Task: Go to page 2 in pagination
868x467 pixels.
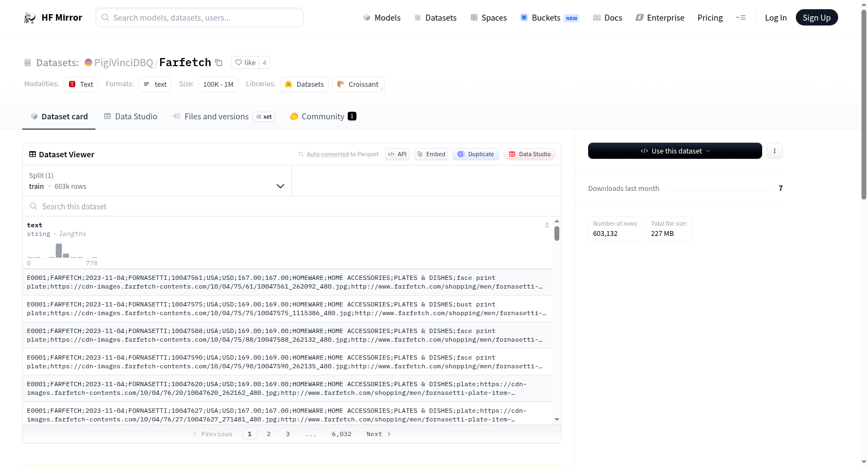Action: [269, 434]
